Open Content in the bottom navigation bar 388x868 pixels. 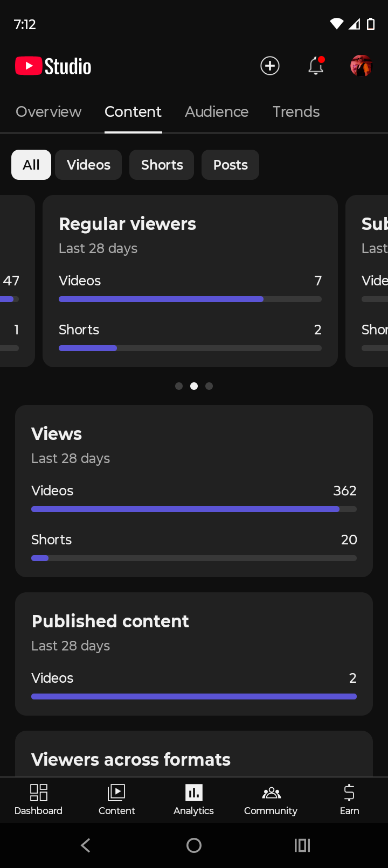[116, 800]
